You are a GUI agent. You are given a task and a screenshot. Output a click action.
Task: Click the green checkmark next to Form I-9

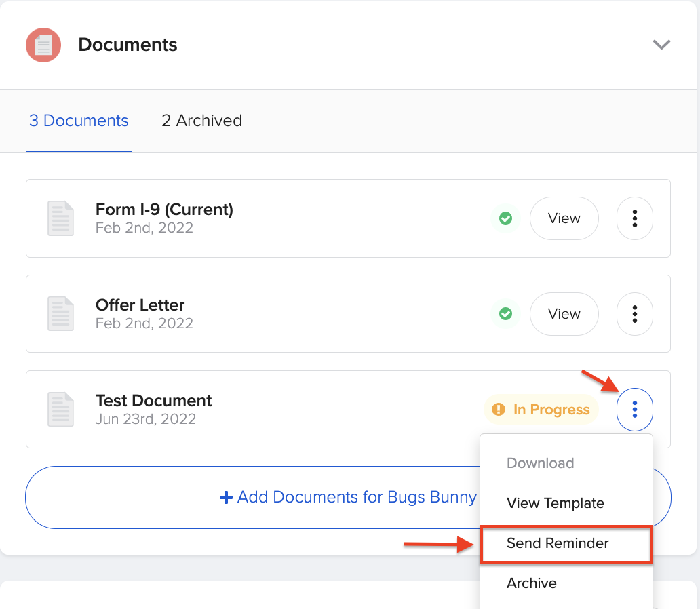tap(505, 218)
